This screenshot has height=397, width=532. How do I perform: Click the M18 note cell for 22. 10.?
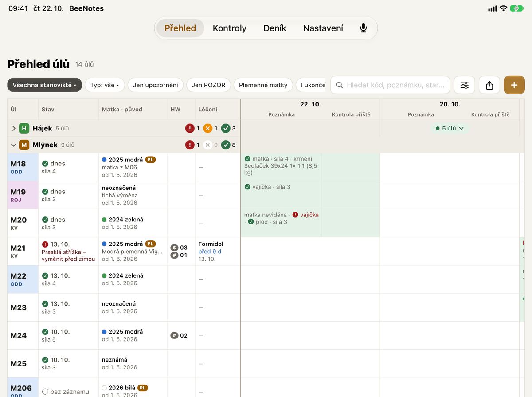click(282, 167)
